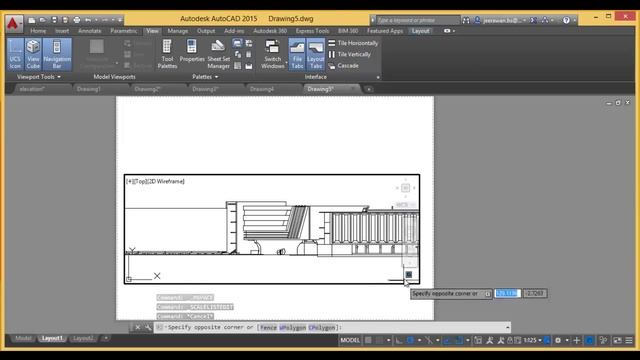Toggle the UCS Icon button

coord(15,54)
